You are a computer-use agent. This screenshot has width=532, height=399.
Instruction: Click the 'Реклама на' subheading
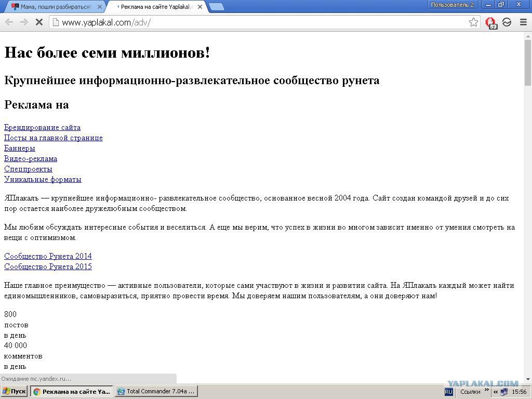pyautogui.click(x=37, y=105)
